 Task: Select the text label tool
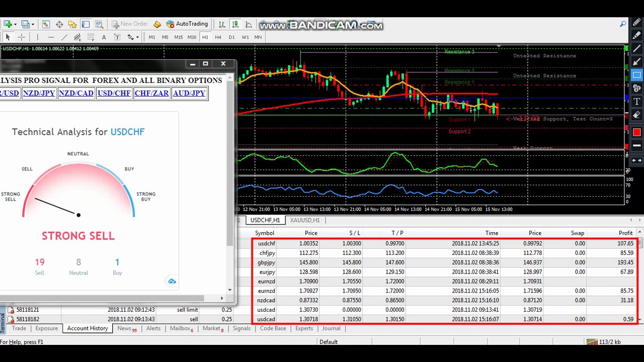pos(117,37)
